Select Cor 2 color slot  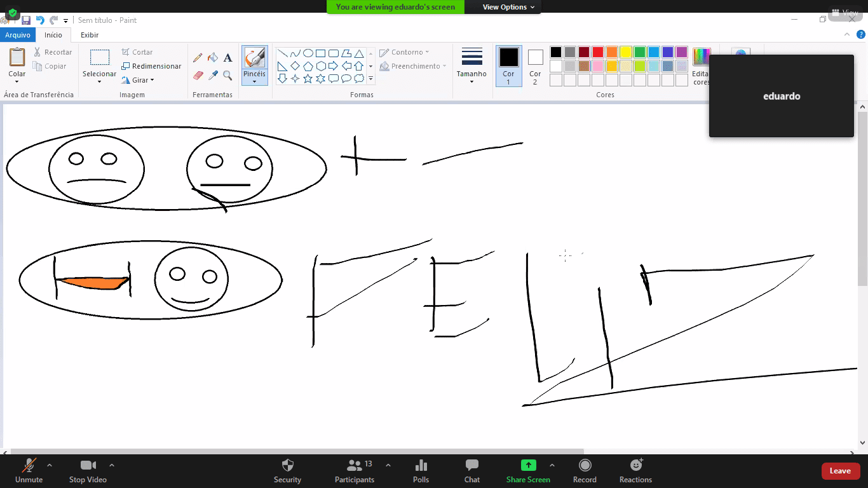coord(535,66)
